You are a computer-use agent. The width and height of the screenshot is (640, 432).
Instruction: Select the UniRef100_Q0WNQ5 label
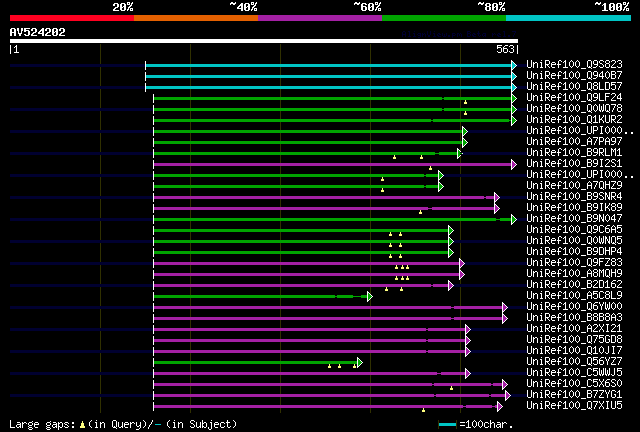pos(574,240)
